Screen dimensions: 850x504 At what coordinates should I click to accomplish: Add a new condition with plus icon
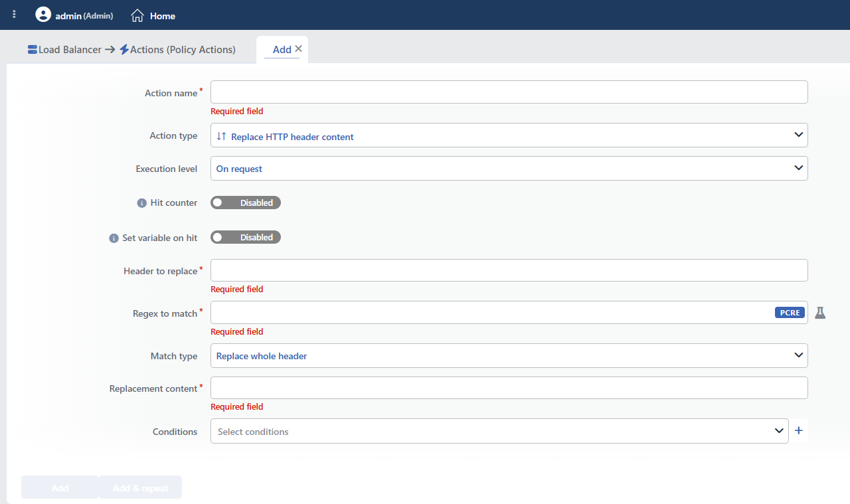[x=799, y=431]
